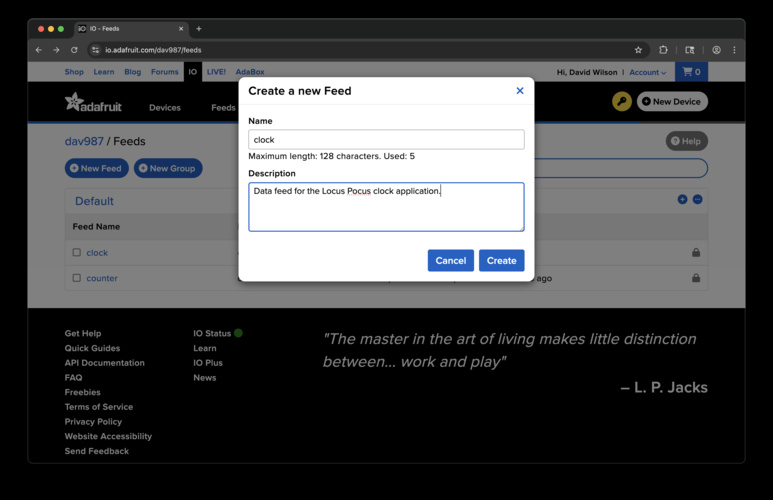Open Send Feedback footer link
773x500 pixels.
point(97,451)
